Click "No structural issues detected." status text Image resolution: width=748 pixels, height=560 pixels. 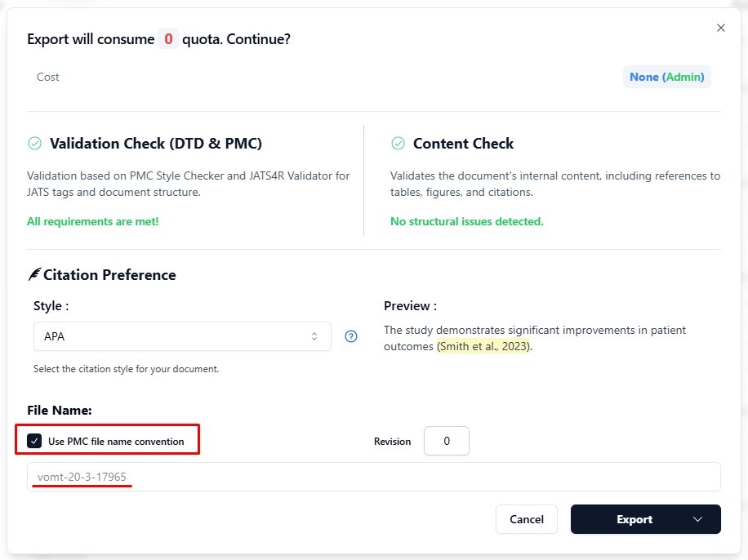466,221
